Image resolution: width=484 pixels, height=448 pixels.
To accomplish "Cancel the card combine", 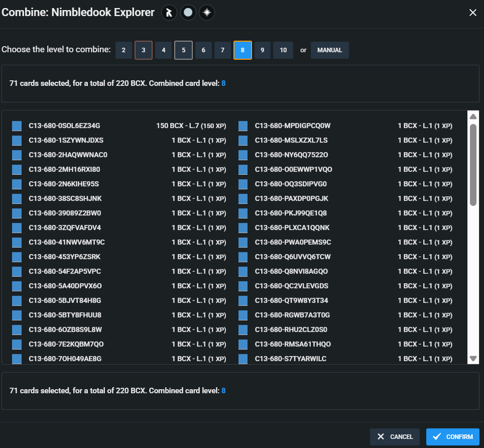I will pyautogui.click(x=395, y=436).
